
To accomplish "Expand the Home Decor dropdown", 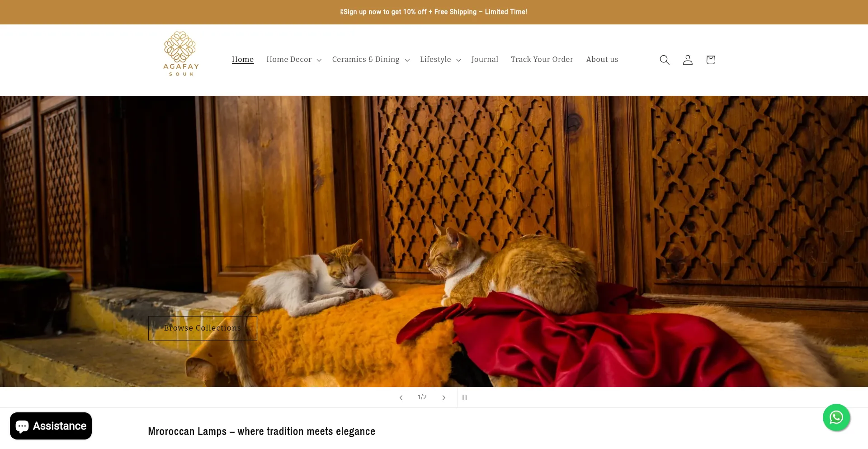I will (294, 60).
